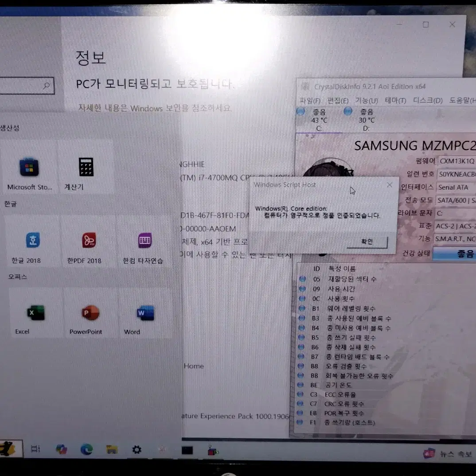This screenshot has height=476, width=476.
Task: Select the ECC 오류율 attribute row
Action: pyautogui.click(x=386, y=394)
